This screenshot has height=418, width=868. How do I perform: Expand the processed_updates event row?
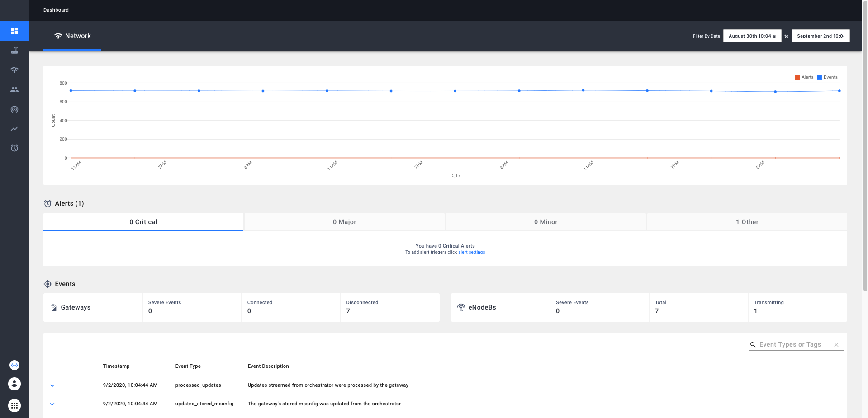[52, 385]
